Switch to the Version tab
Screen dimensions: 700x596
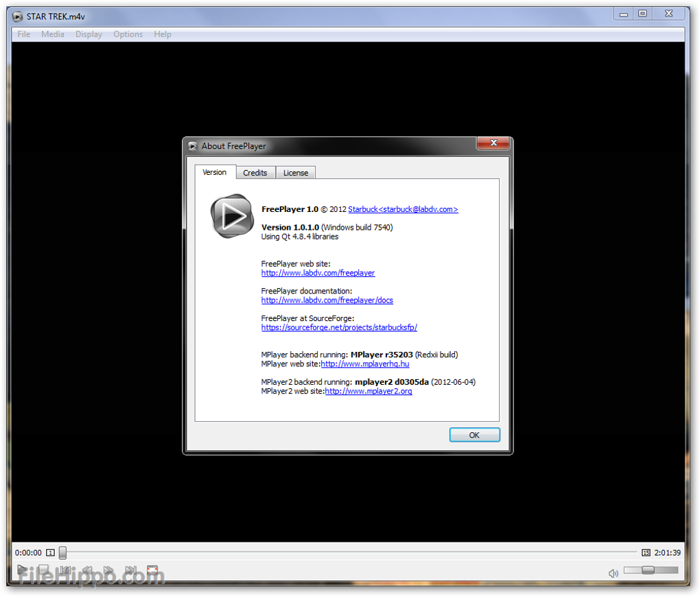[x=214, y=172]
